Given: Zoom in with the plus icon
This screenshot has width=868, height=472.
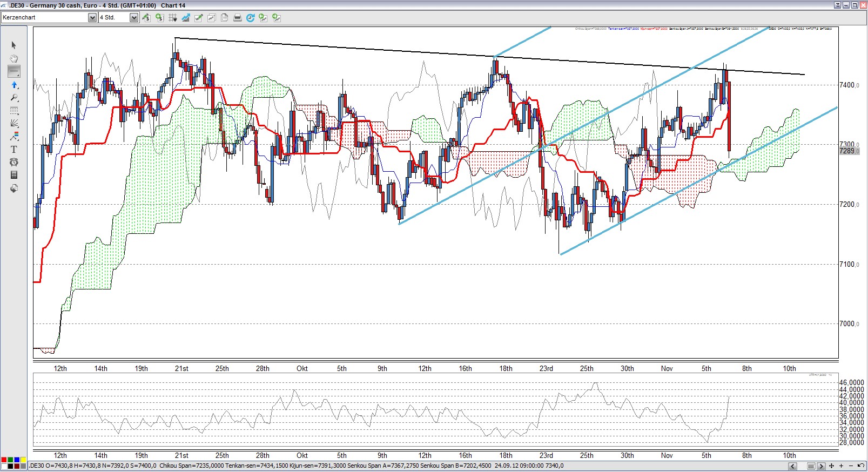Looking at the screenshot, I should click(x=841, y=466).
